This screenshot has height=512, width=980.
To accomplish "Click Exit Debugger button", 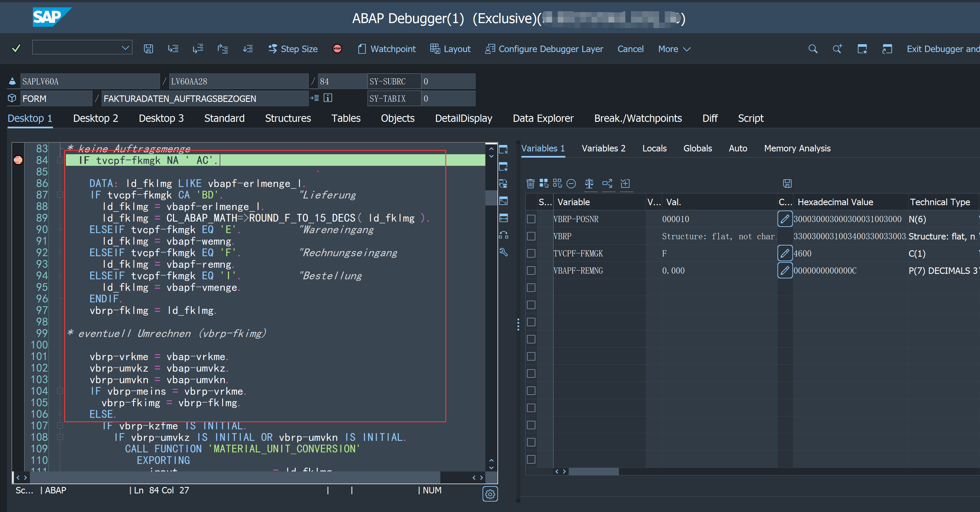I will click(943, 49).
